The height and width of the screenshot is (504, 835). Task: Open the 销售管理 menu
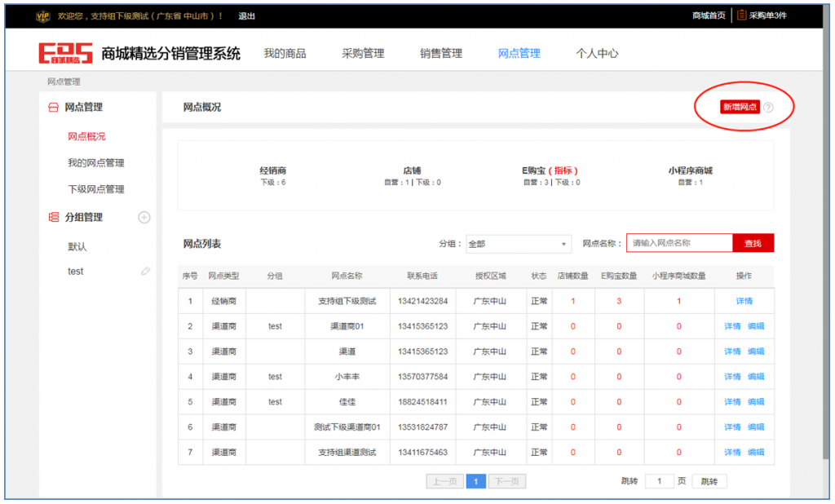coord(441,53)
